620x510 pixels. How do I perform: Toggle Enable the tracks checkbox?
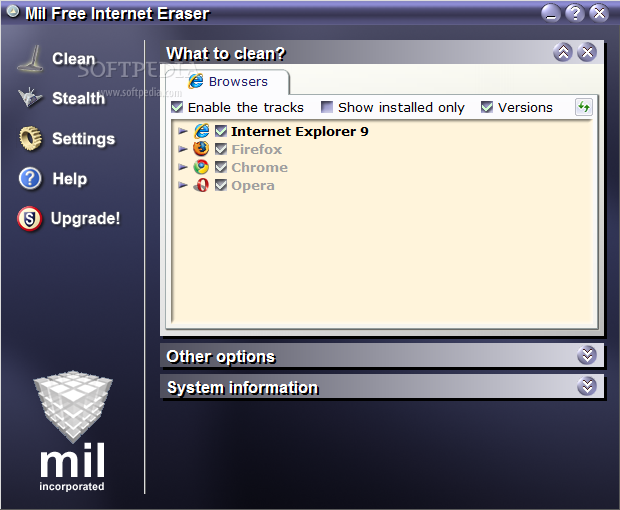coord(177,107)
